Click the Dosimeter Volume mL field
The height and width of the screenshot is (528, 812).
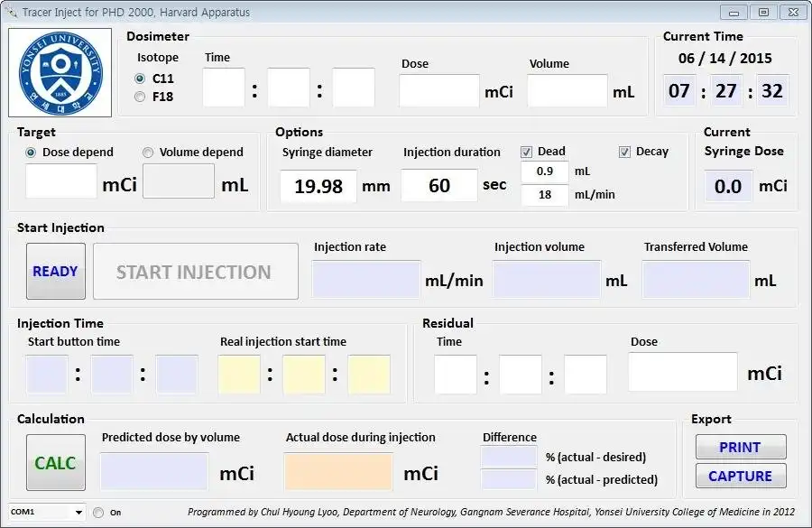567,90
